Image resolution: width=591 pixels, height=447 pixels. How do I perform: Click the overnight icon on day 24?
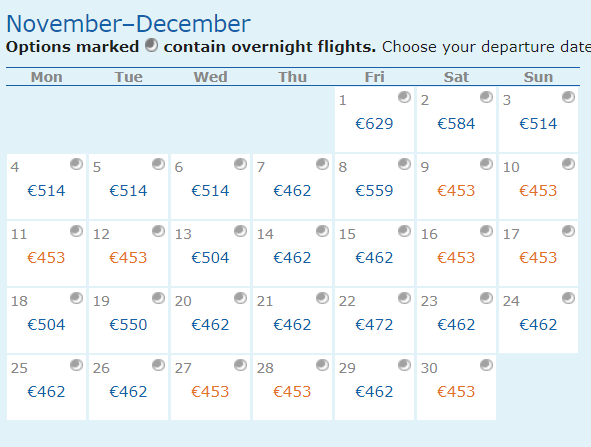[x=568, y=298]
